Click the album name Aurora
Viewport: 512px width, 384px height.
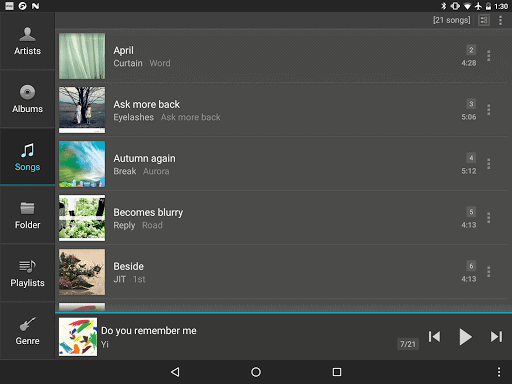156,171
